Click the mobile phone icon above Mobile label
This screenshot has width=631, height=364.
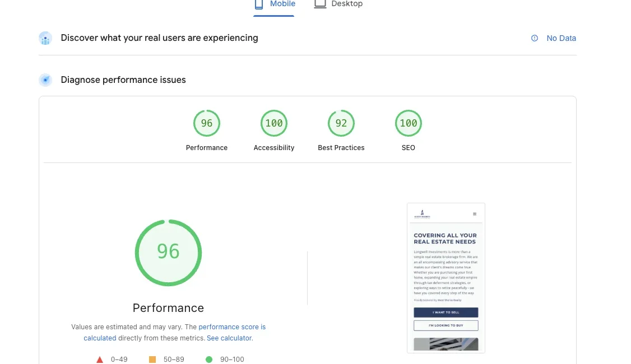[x=258, y=4]
